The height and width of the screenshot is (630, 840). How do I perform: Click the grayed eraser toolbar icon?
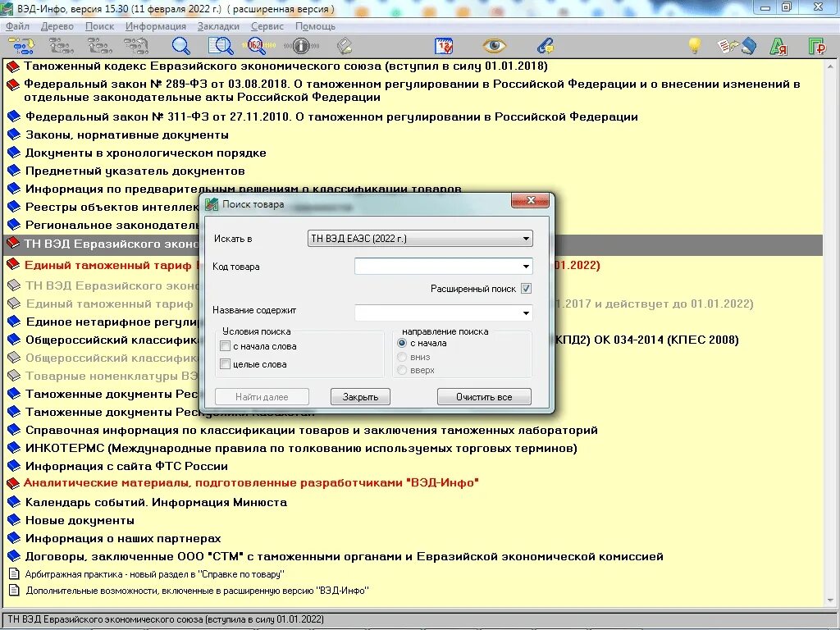pos(345,46)
